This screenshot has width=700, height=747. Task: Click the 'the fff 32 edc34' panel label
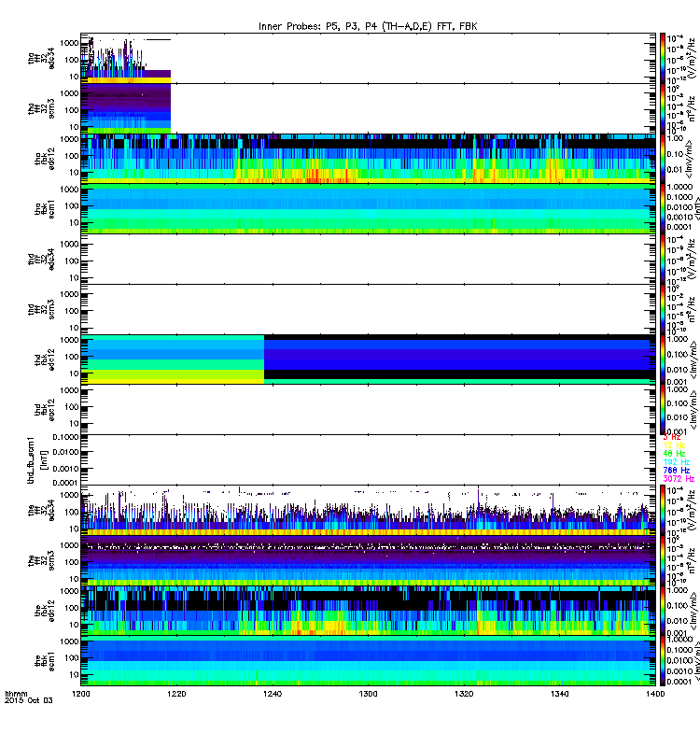click(x=41, y=510)
